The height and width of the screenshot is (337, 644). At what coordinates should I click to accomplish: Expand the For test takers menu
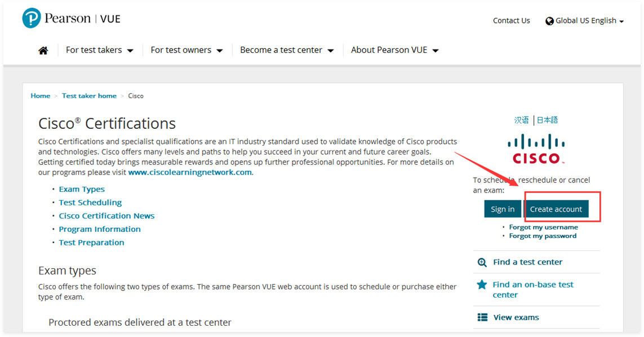click(99, 50)
